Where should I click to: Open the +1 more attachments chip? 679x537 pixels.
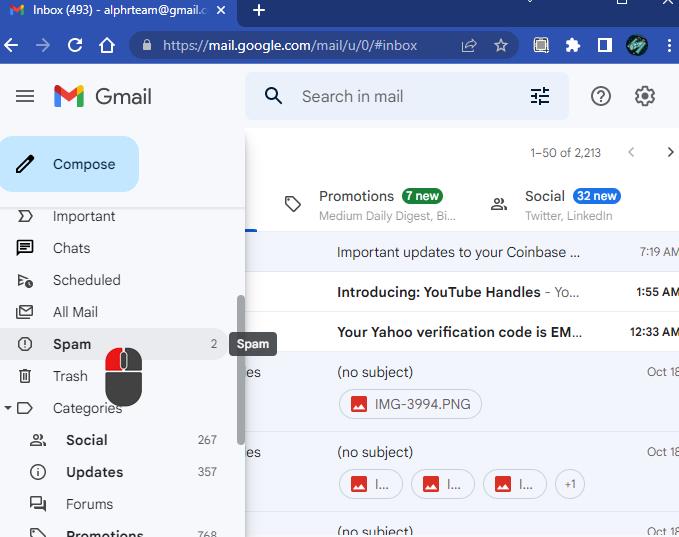point(570,484)
